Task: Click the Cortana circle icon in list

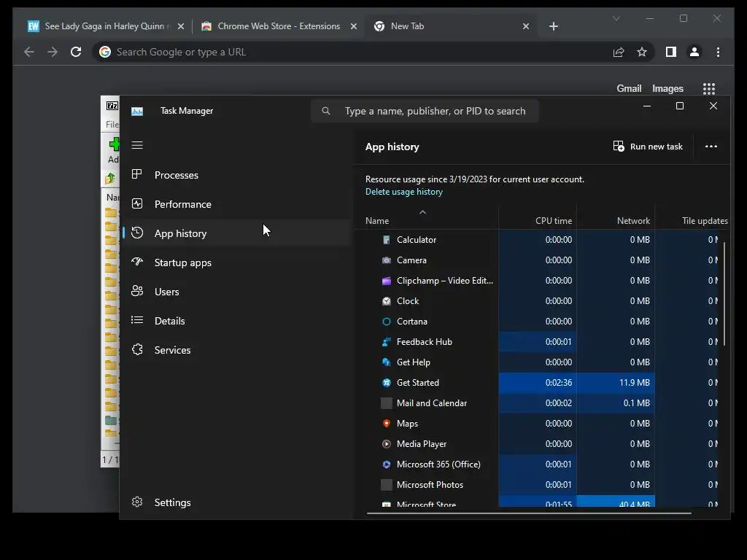Action: pos(387,322)
